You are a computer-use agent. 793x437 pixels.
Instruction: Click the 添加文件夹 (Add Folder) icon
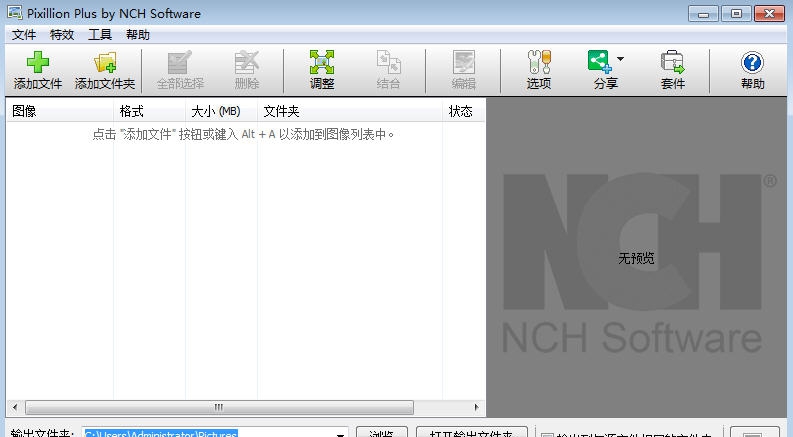(105, 62)
